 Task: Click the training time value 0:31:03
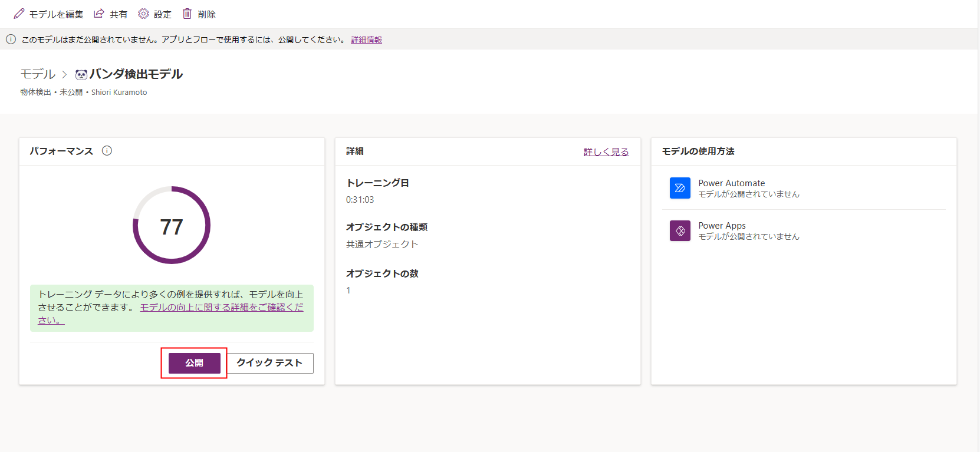point(360,200)
